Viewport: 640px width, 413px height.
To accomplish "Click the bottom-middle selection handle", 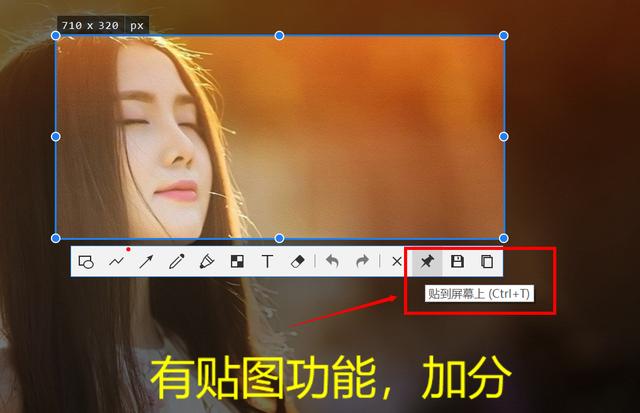I will [x=280, y=238].
